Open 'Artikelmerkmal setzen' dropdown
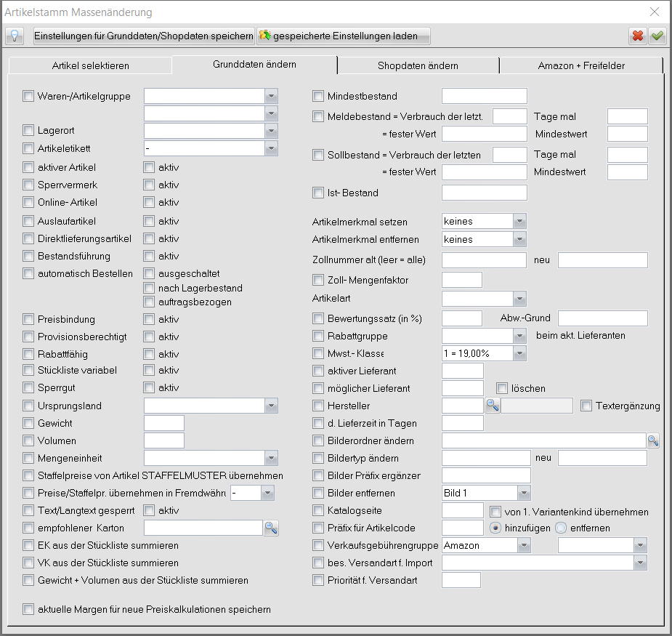The height and width of the screenshot is (636, 672). pos(520,221)
